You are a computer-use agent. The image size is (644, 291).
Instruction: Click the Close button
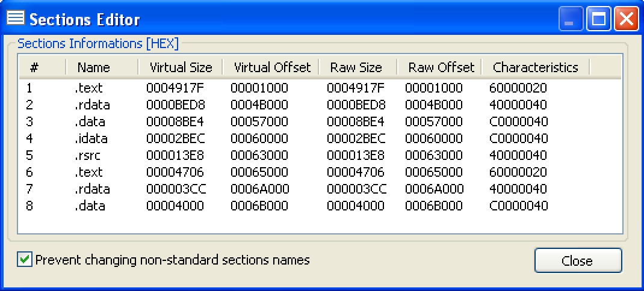578,260
